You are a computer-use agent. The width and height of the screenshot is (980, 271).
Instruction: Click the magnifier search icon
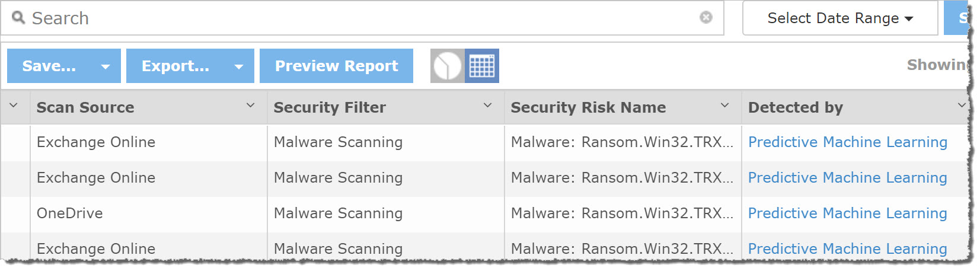point(18,18)
